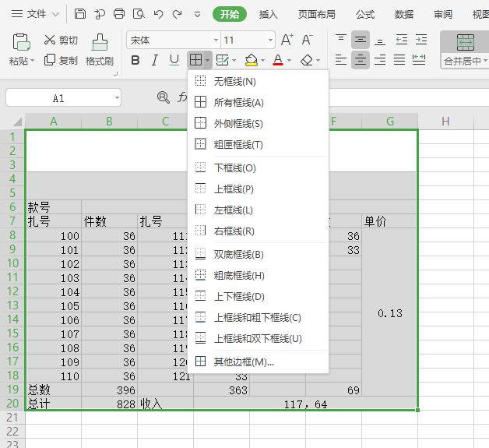Expand quick access toolbar customize arrow
Image resolution: width=489 pixels, height=448 pixels.
coord(198,14)
